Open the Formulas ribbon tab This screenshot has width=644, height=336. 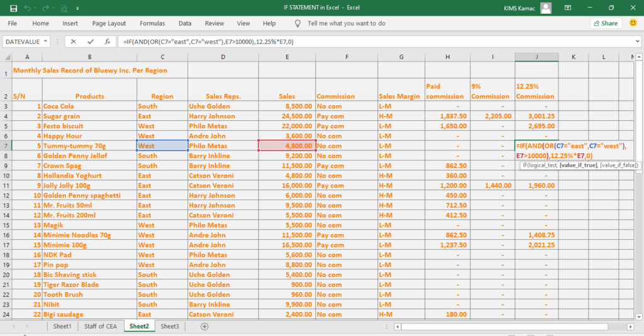pos(152,23)
